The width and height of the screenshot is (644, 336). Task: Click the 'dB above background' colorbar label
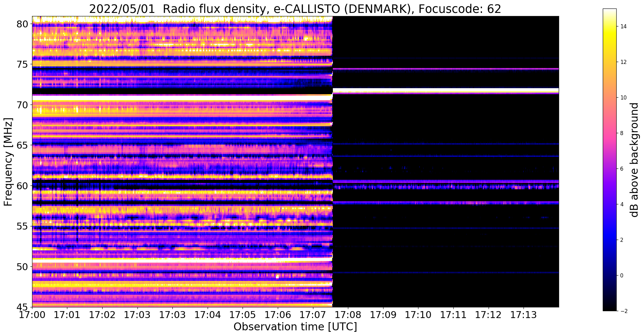(x=635, y=160)
